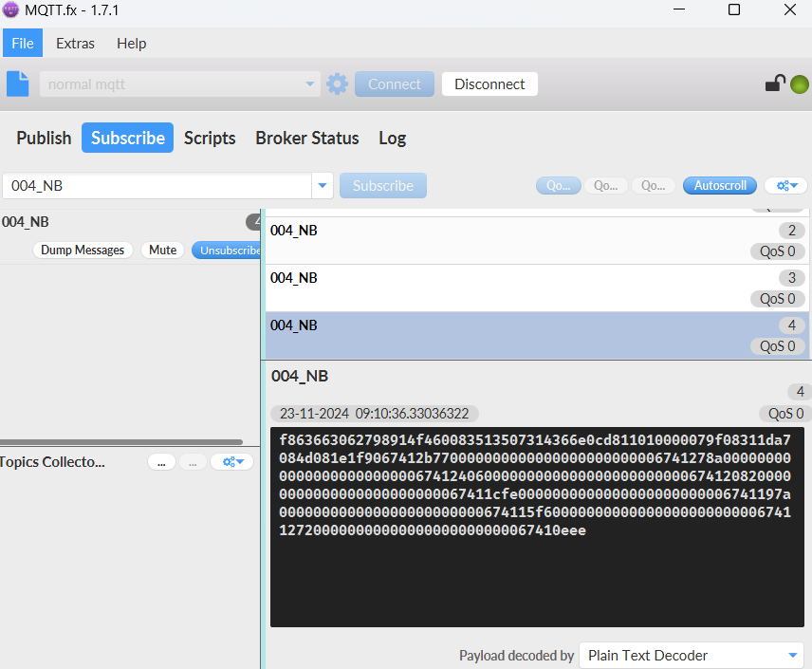Click the MQTT.fx app icon in title bar
812x669 pixels.
[10, 9]
